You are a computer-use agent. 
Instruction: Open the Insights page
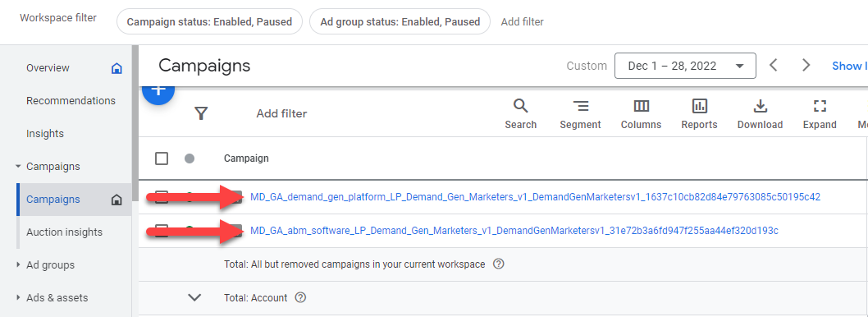pyautogui.click(x=45, y=134)
